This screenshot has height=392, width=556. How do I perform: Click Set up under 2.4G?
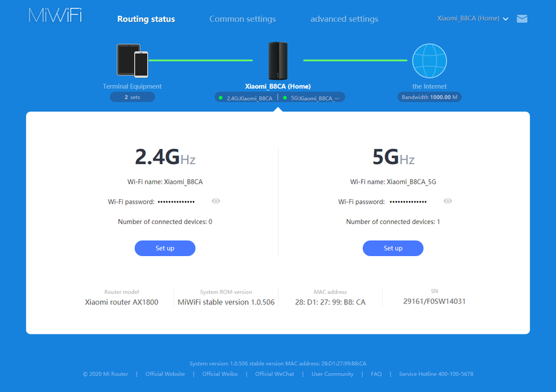(x=165, y=248)
